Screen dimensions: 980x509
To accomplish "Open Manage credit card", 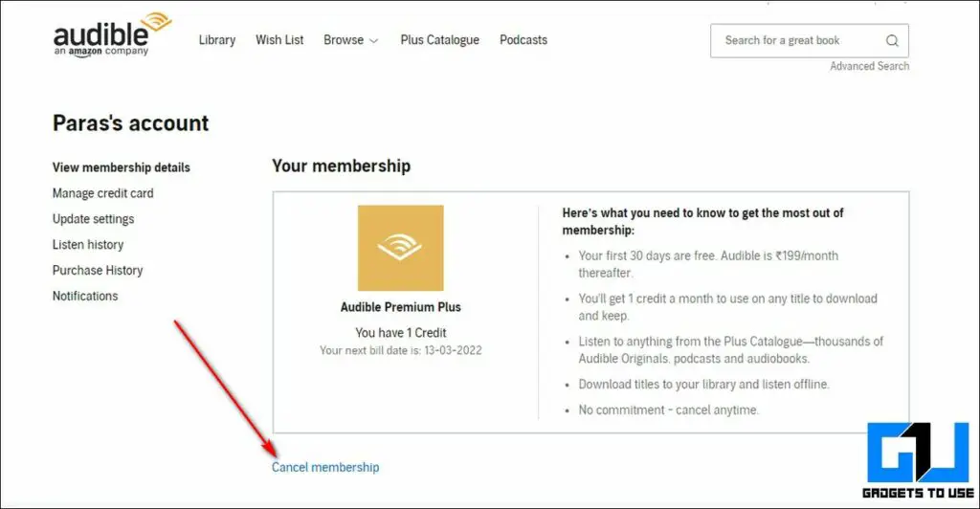I will (102, 193).
